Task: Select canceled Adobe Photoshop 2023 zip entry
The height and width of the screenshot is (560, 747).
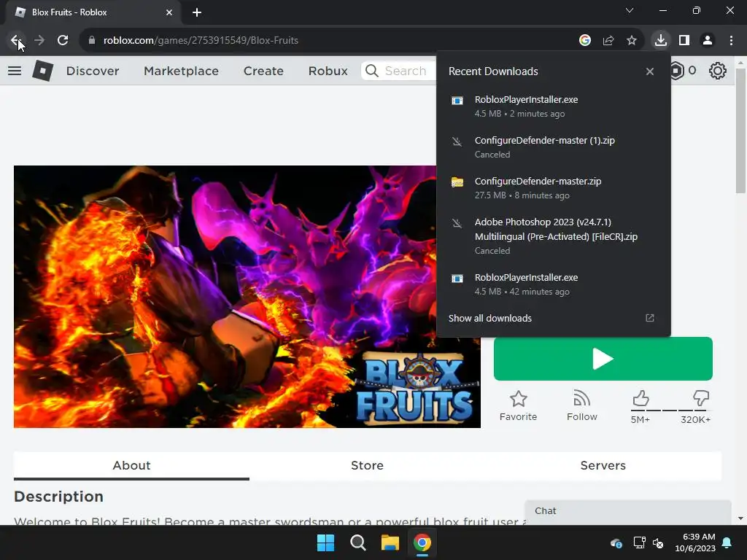Action: [x=554, y=236]
